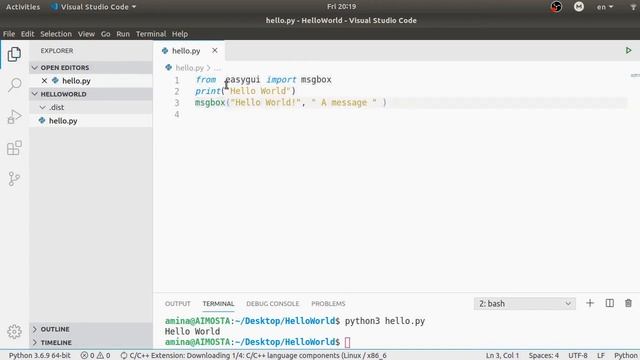Switch to the Output panel tab
This screenshot has height=360, width=640.
[178, 304]
